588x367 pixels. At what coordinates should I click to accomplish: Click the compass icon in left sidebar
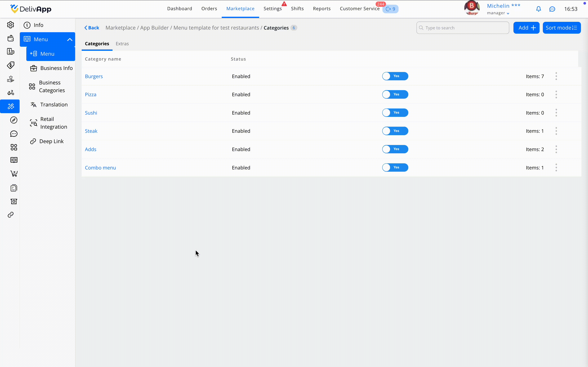(14, 120)
